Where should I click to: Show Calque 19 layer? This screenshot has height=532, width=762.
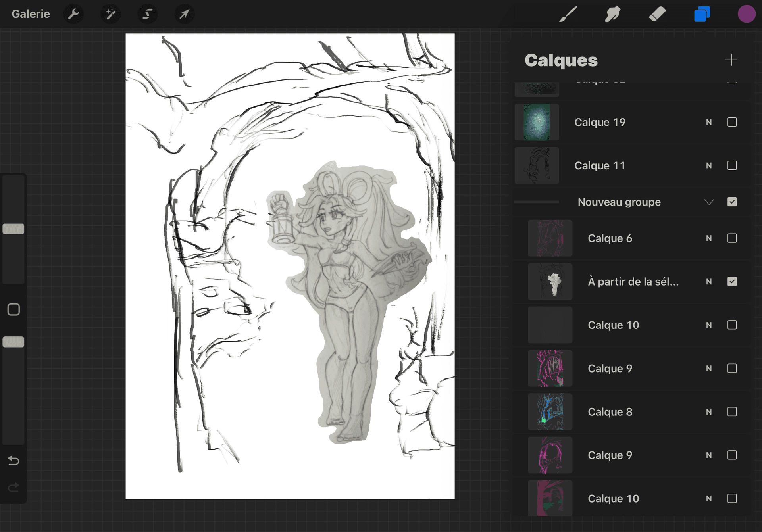[732, 122]
